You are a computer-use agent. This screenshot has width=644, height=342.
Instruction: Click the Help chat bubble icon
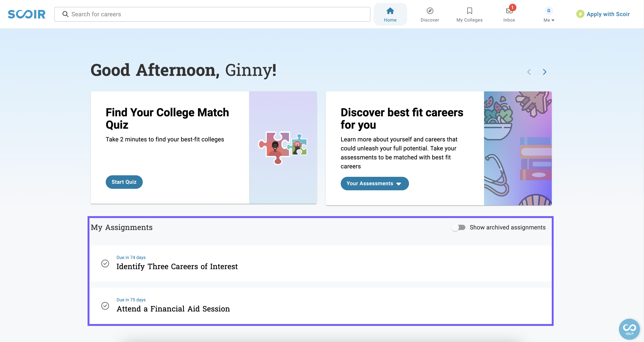tap(629, 329)
